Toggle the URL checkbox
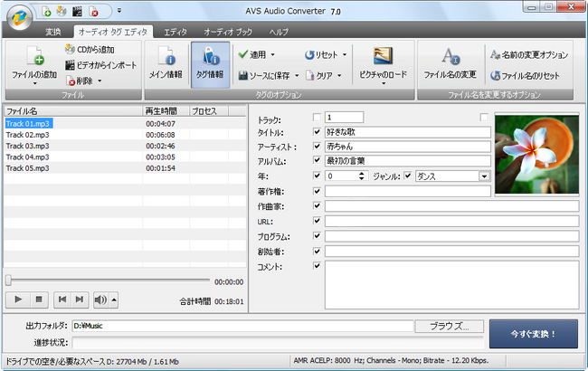588x371 pixels. 317,221
